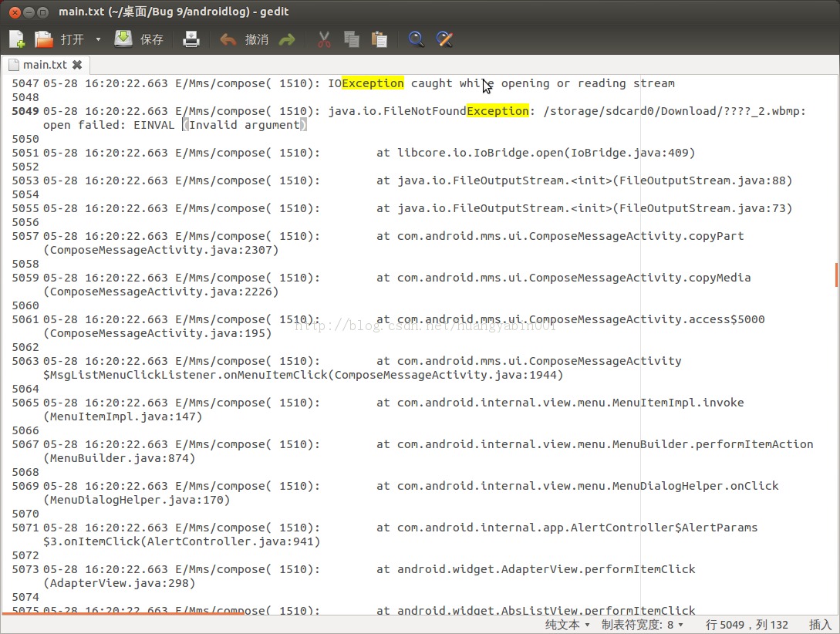
Task: Click 'MenuDialogHelper.onClick' text
Action: tap(695, 487)
